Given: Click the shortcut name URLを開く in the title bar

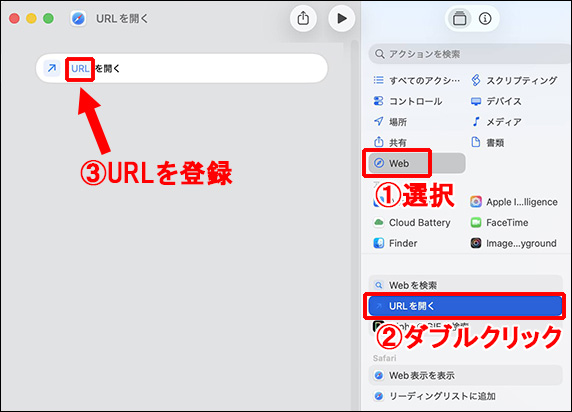Looking at the screenshot, I should pyautogui.click(x=122, y=19).
